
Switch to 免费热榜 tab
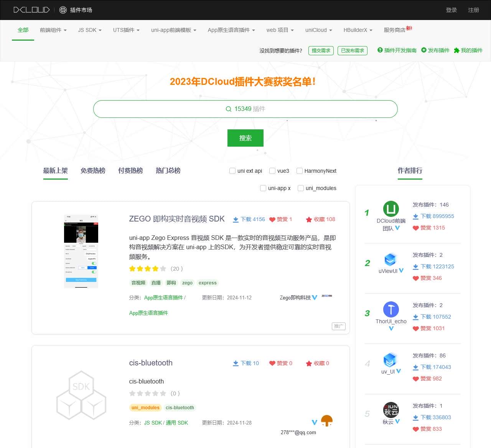coord(93,170)
